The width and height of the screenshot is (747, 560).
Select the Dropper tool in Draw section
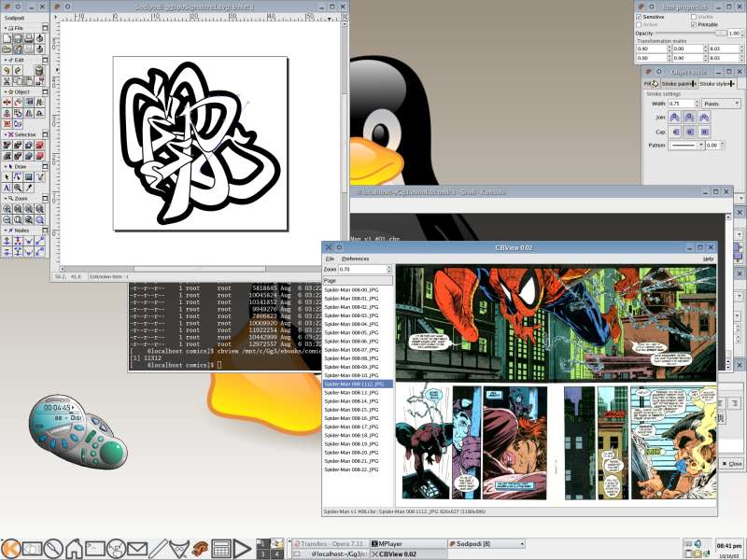click(x=29, y=188)
